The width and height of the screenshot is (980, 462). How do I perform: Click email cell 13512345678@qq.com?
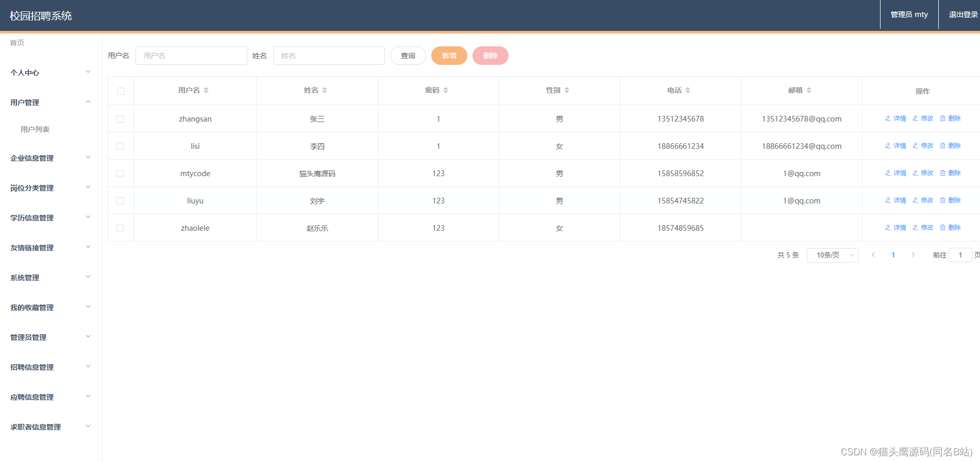[x=802, y=119]
